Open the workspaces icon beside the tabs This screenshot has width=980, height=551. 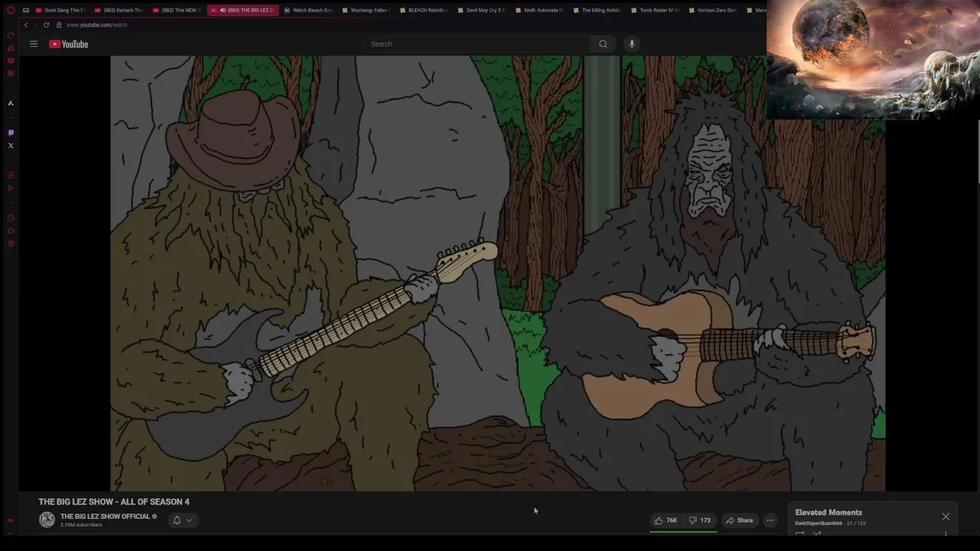tap(26, 10)
